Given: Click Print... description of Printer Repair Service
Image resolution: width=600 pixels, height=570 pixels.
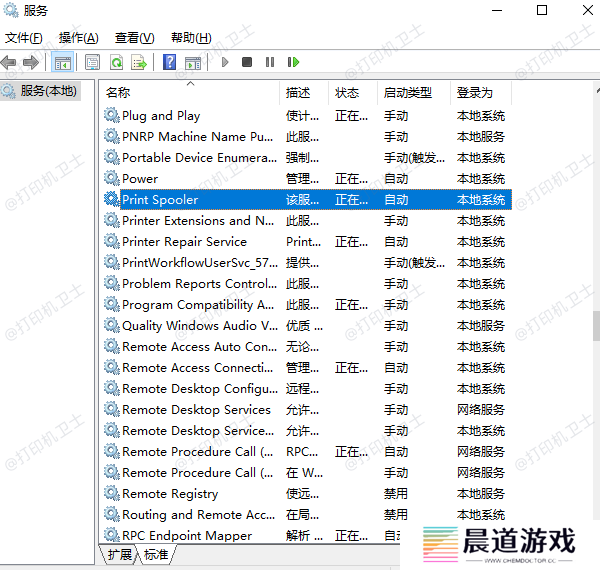Looking at the screenshot, I should (x=303, y=242).
